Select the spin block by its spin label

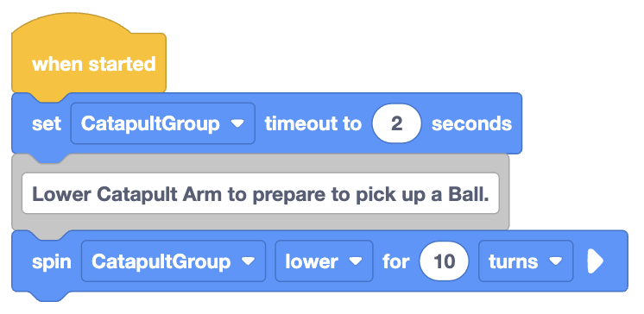(x=52, y=261)
